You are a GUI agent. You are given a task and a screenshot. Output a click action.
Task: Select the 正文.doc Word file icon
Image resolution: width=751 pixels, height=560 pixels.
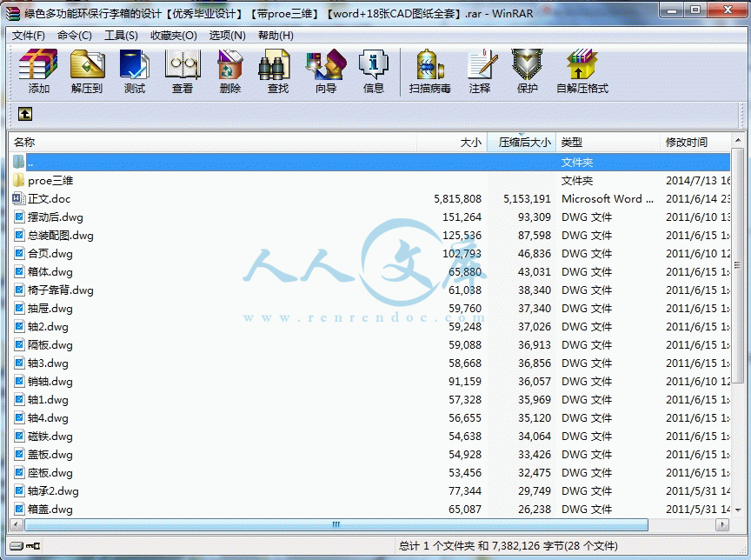pos(18,198)
